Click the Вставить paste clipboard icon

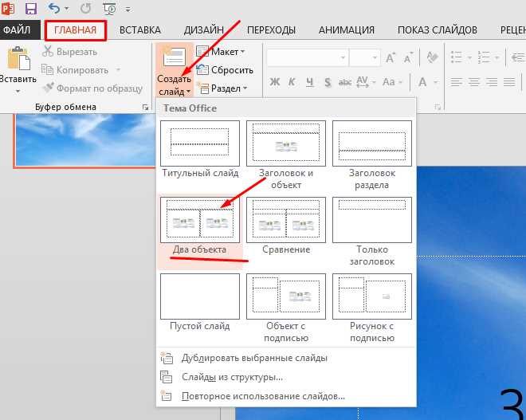click(19, 57)
